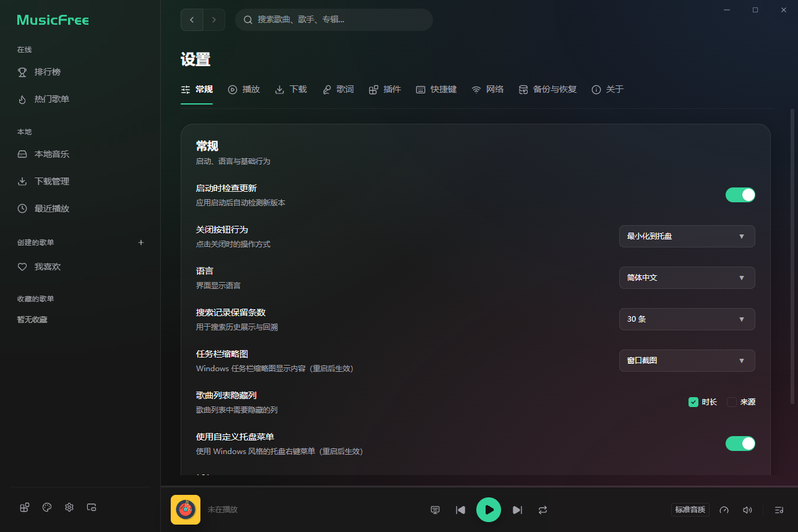Click the search box to find songs

click(x=334, y=19)
